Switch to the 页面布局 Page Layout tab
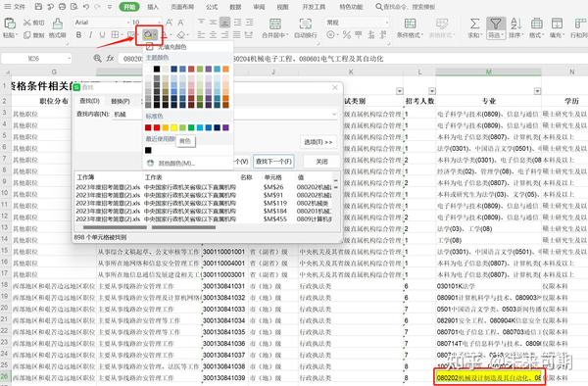 [182, 7]
